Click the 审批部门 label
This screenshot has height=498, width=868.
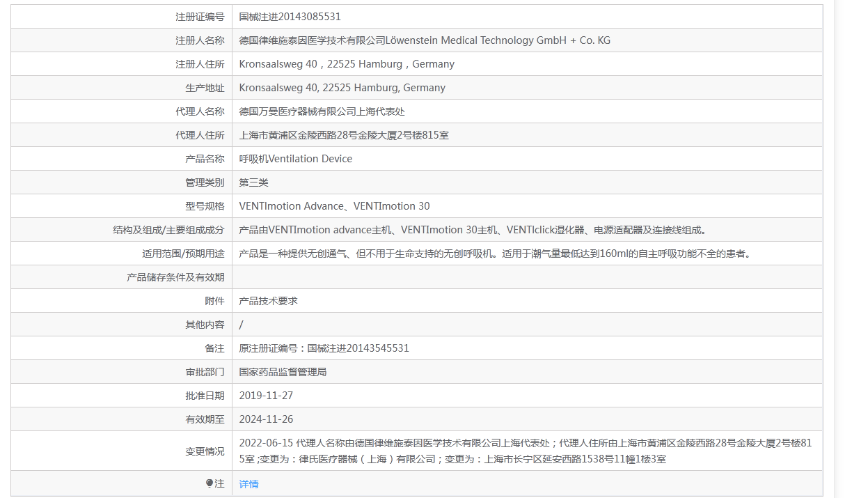[x=205, y=372]
